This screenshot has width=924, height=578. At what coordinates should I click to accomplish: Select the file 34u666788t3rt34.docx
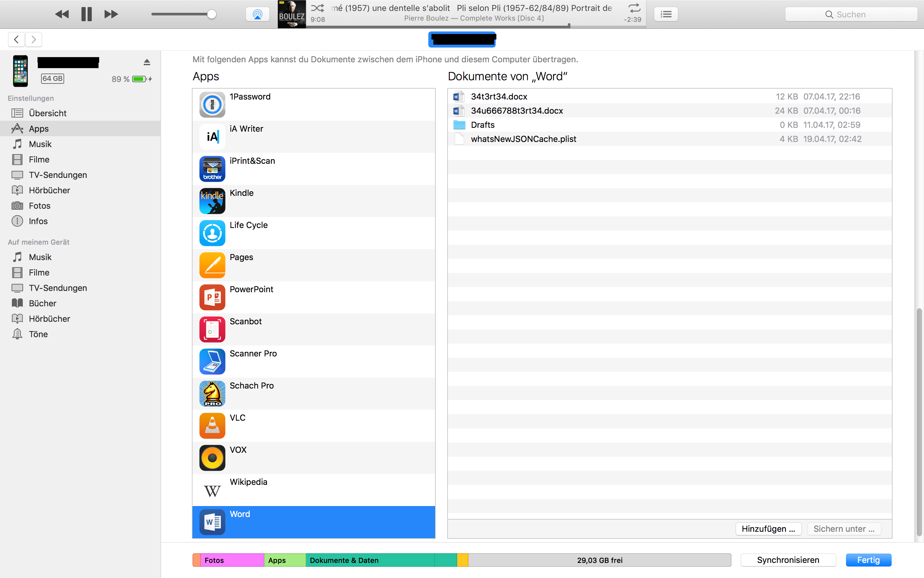670,110
